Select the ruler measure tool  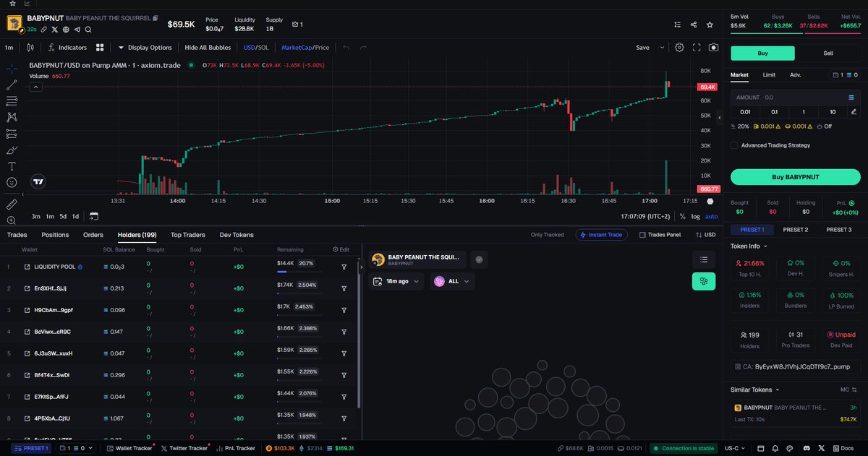click(x=12, y=205)
